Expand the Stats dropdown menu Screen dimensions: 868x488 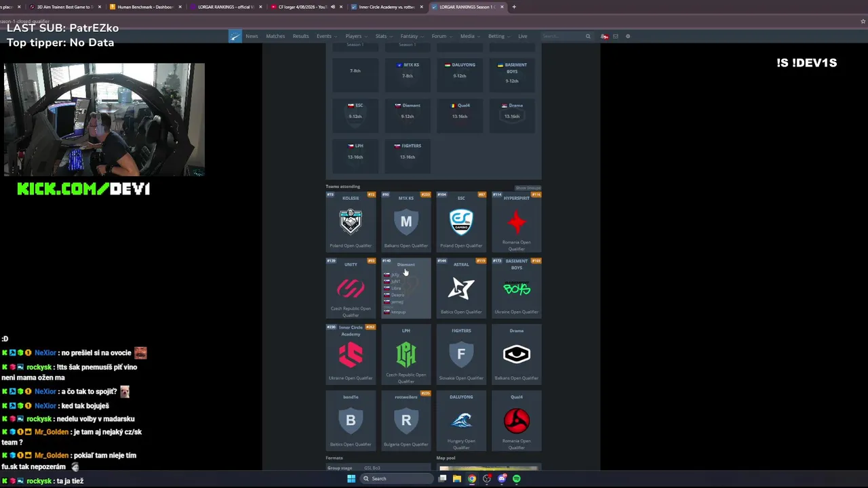[382, 36]
